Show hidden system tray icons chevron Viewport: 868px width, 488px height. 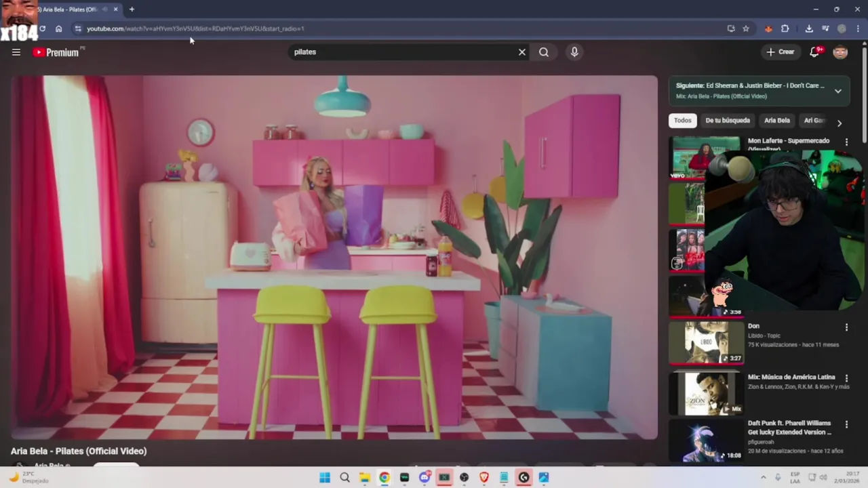point(763,477)
